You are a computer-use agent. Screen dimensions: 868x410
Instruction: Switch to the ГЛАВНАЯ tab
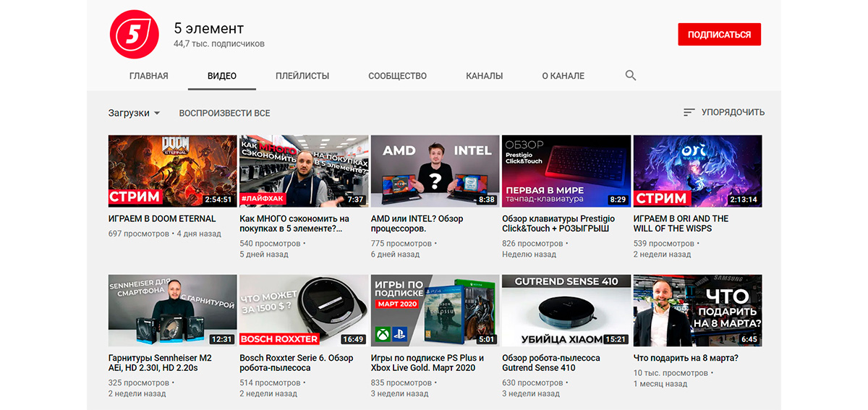[x=149, y=76]
